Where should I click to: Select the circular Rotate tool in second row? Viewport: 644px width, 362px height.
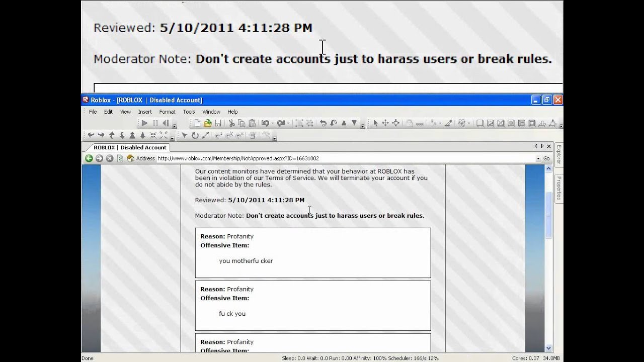tap(195, 135)
